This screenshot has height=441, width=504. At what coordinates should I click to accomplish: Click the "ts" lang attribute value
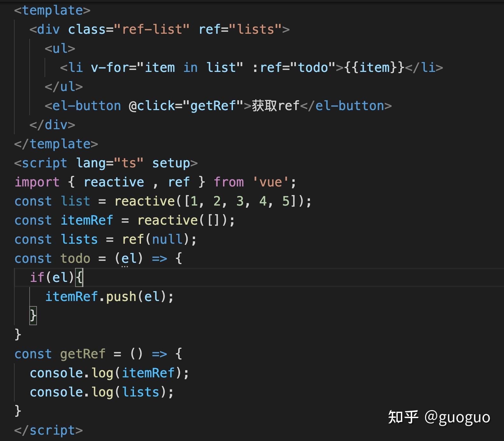click(x=129, y=163)
